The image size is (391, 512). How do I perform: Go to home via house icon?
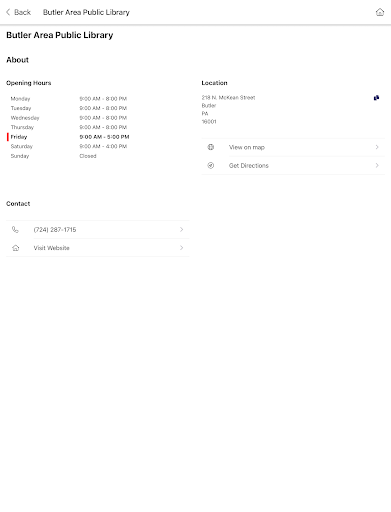(380, 12)
